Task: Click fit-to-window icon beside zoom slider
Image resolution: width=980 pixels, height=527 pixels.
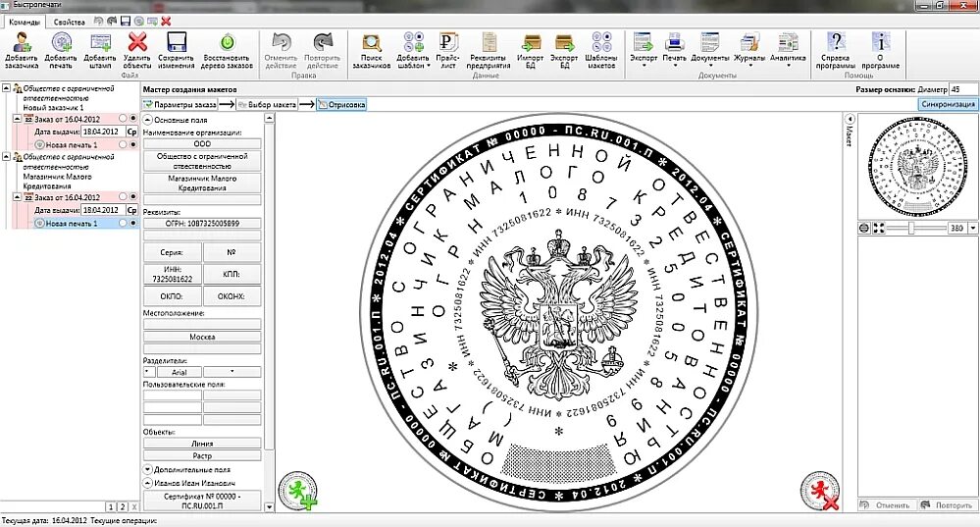Action: coord(879,229)
